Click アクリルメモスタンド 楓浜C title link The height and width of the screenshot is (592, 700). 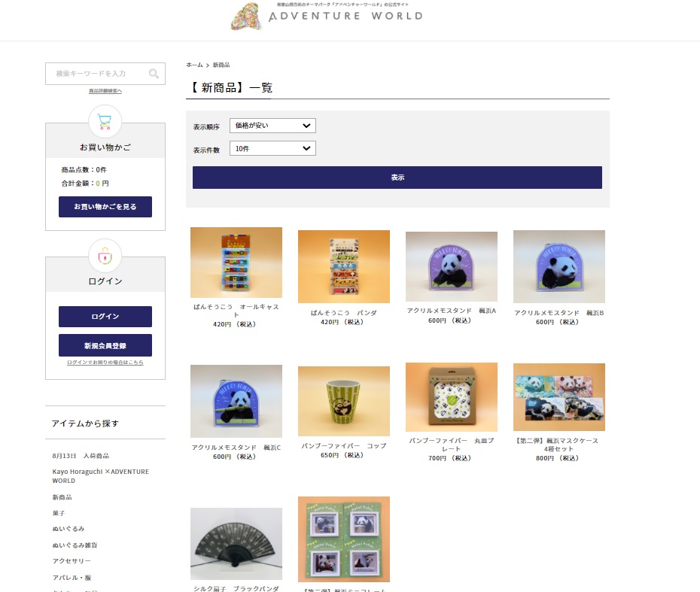click(x=236, y=448)
